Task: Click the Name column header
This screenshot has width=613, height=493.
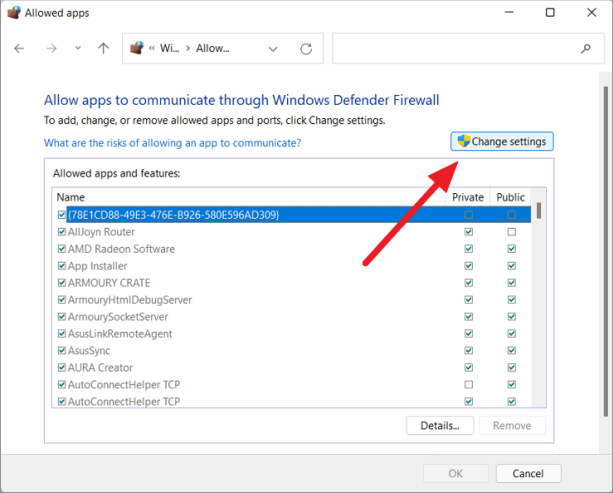Action: [x=71, y=197]
